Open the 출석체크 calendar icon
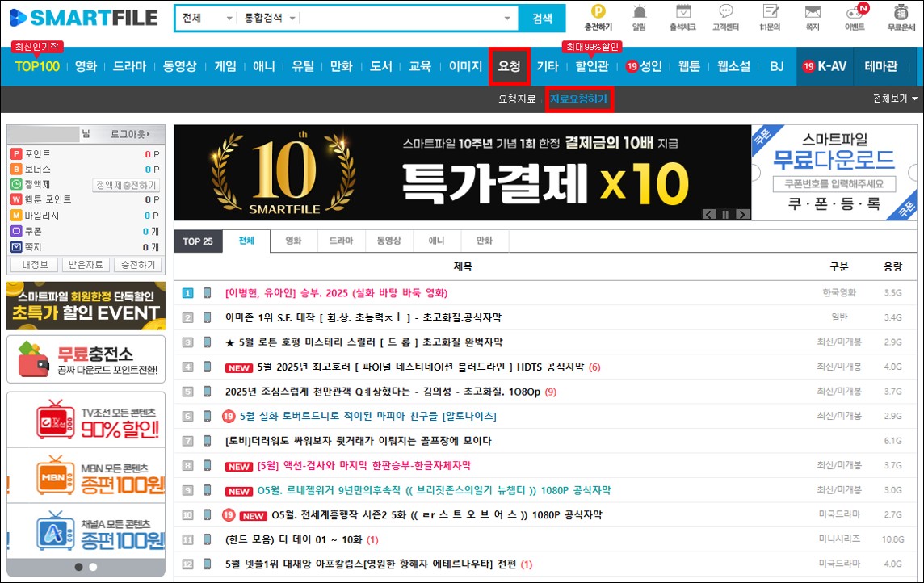The image size is (924, 583). coord(683,12)
